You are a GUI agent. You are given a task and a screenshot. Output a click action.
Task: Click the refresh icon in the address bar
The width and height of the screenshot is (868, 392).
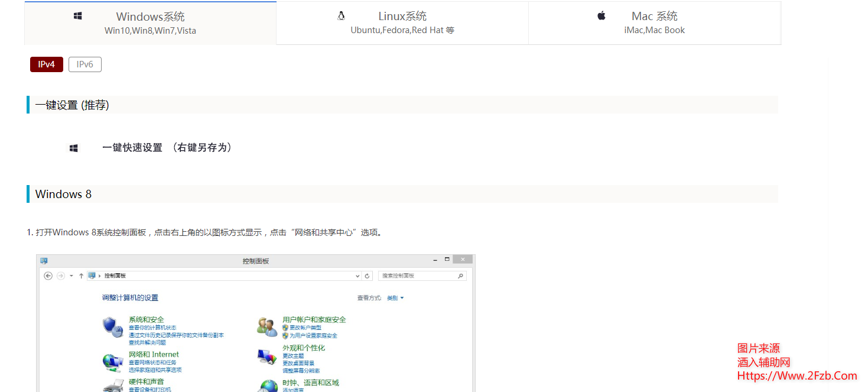[366, 276]
